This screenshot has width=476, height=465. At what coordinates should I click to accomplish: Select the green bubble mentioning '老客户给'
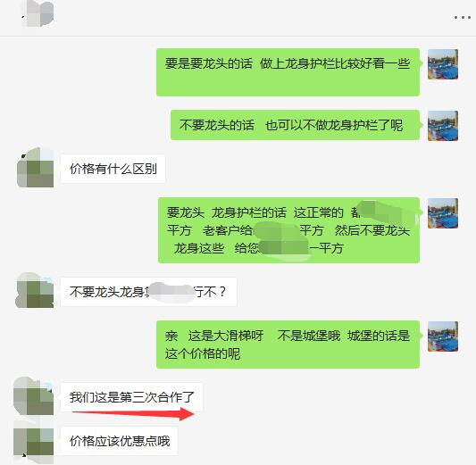coord(289,230)
